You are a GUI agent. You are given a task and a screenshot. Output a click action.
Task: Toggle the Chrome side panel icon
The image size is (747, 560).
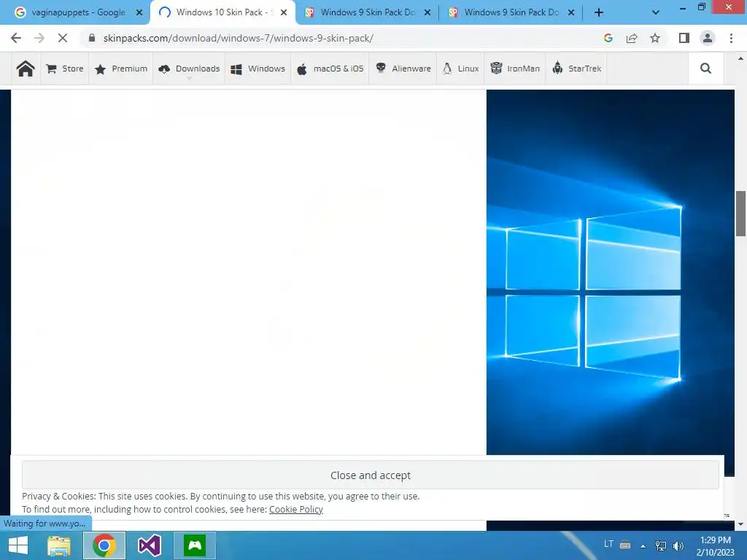(x=684, y=38)
